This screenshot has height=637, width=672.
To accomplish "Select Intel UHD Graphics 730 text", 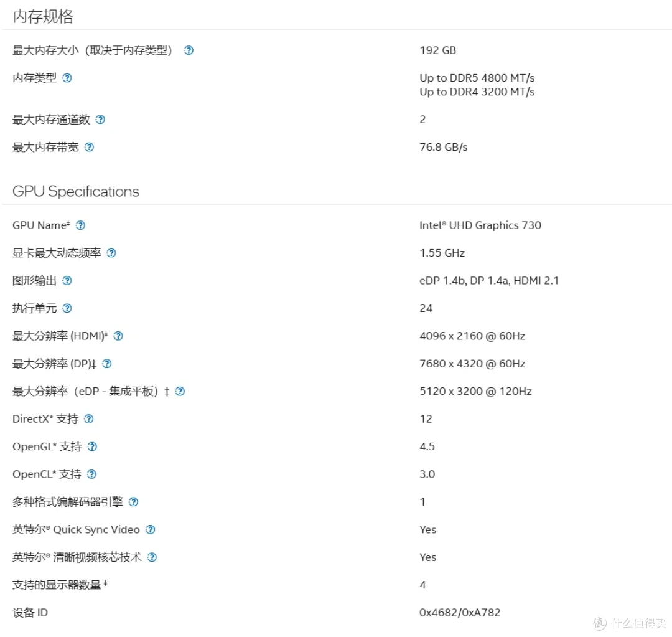I will tap(480, 225).
